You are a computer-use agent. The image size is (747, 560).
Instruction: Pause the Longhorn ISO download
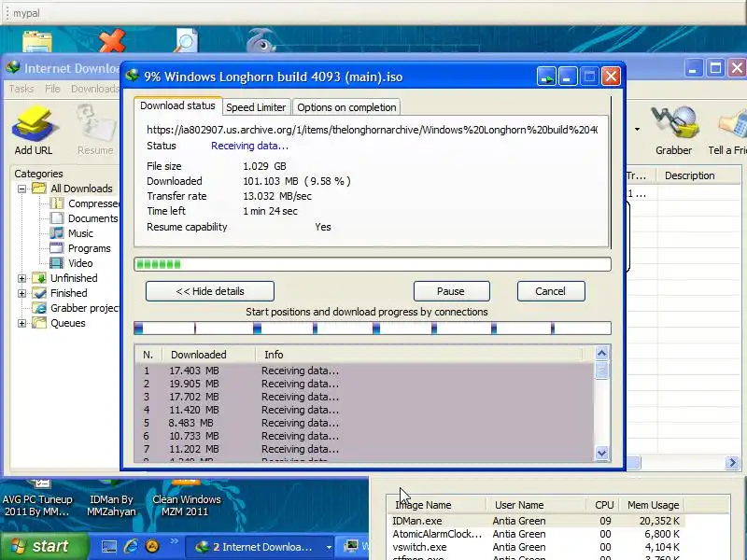(451, 291)
